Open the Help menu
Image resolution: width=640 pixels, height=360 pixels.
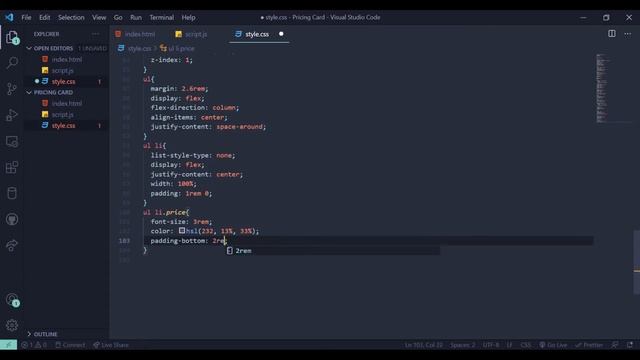tap(188, 18)
